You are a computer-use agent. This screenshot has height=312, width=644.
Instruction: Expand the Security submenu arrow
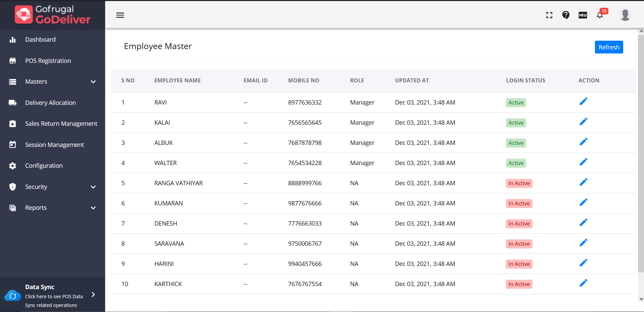(93, 187)
